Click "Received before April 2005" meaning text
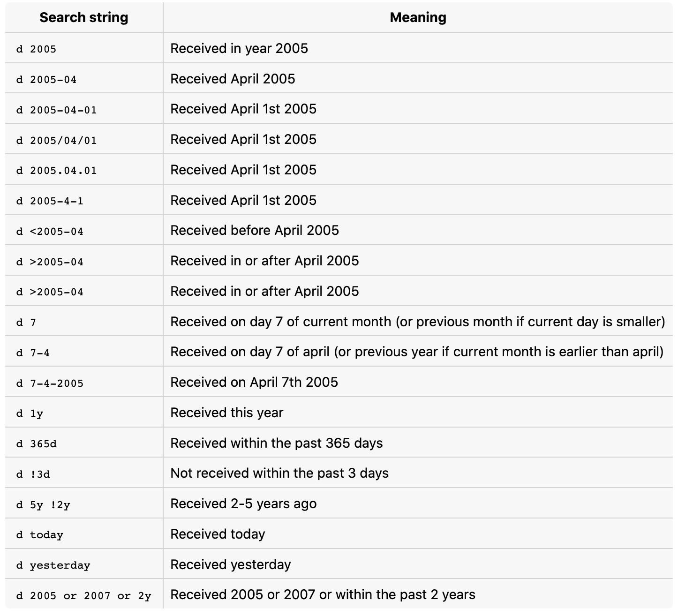Screen dimensions: 678x616 click(254, 231)
